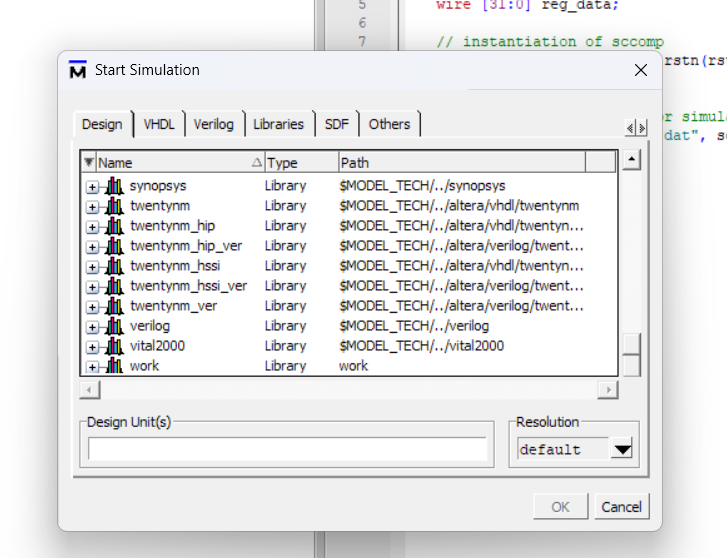Viewport: 727px width, 558px height.
Task: Click the twentynm library icon
Action: point(115,206)
